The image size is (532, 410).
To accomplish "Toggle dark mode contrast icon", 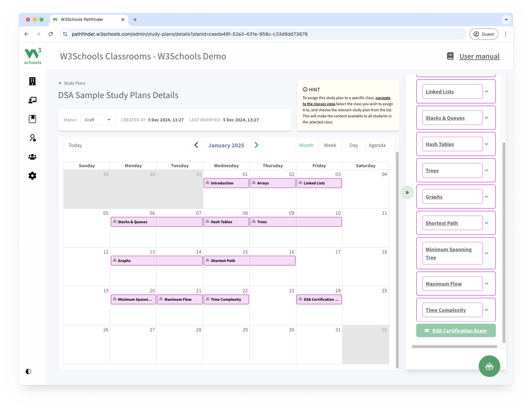I will pyautogui.click(x=28, y=372).
